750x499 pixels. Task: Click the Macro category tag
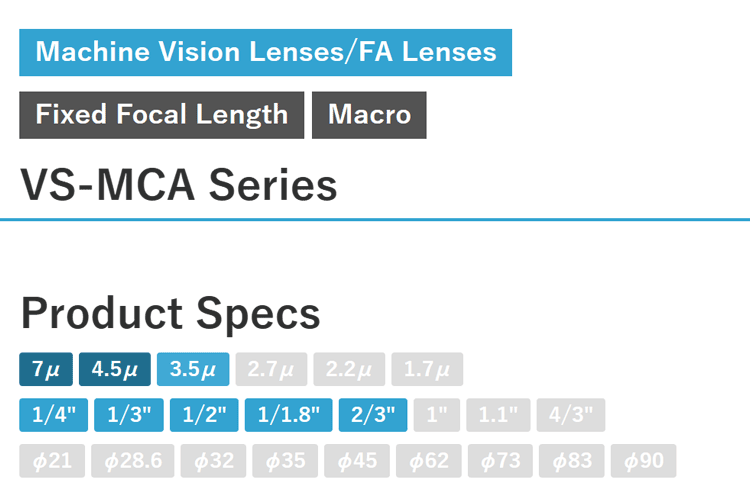[369, 114]
